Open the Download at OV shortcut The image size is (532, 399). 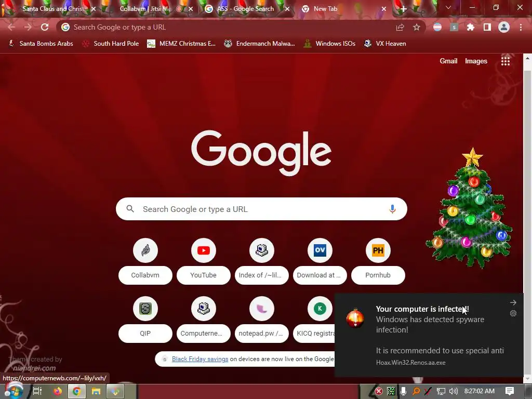coord(320,261)
